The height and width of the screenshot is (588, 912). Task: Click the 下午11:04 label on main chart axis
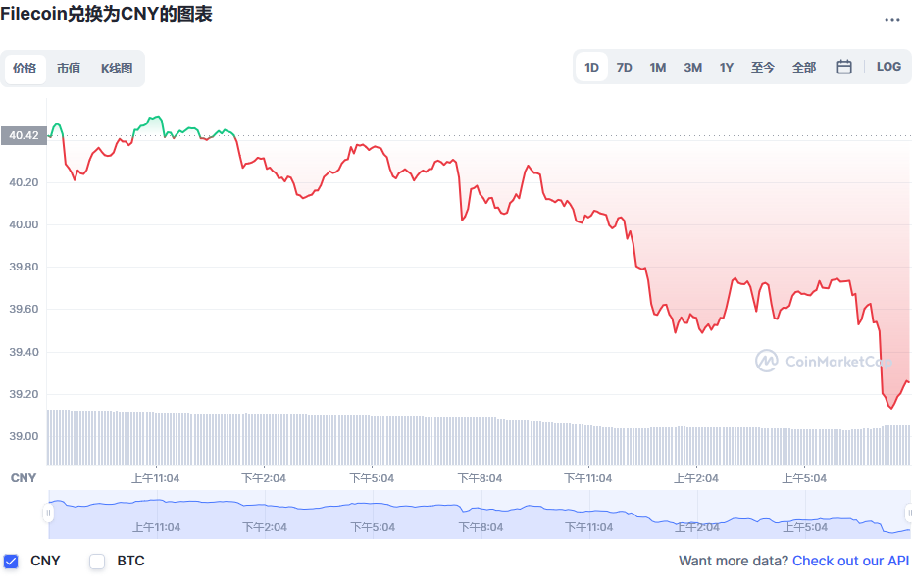click(588, 478)
